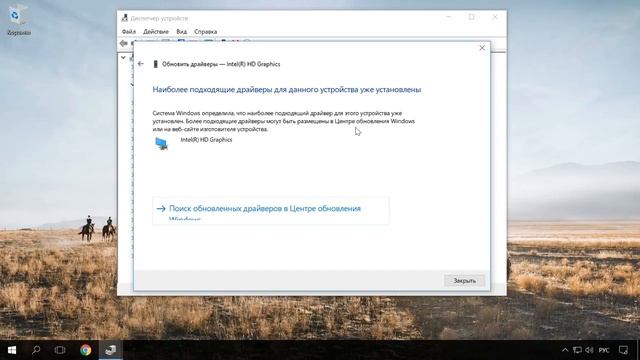The width and height of the screenshot is (640, 360).
Task: Collapse the root tree node in Device Manager
Action: [x=123, y=58]
